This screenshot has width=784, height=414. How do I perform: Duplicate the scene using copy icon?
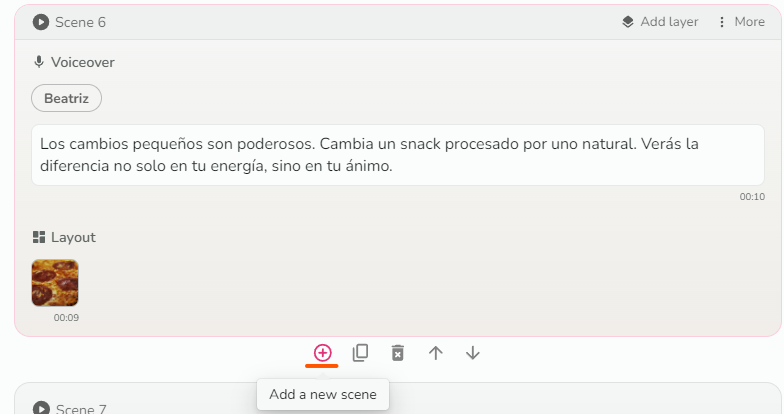[360, 353]
